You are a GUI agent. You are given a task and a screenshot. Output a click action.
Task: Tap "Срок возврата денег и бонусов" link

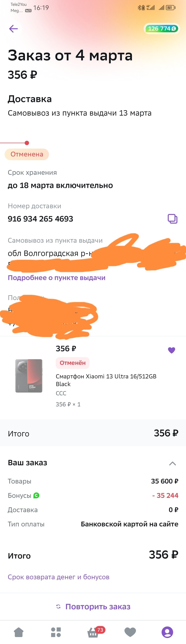pyautogui.click(x=58, y=577)
